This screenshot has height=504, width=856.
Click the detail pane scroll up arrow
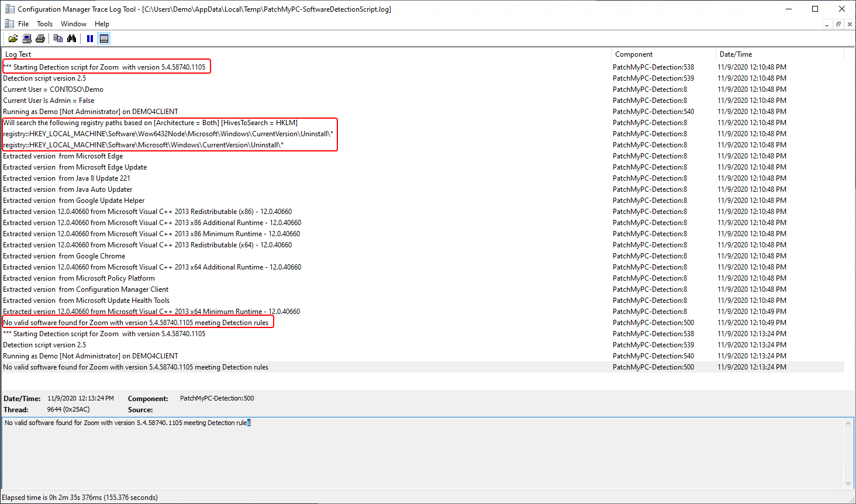pyautogui.click(x=848, y=423)
